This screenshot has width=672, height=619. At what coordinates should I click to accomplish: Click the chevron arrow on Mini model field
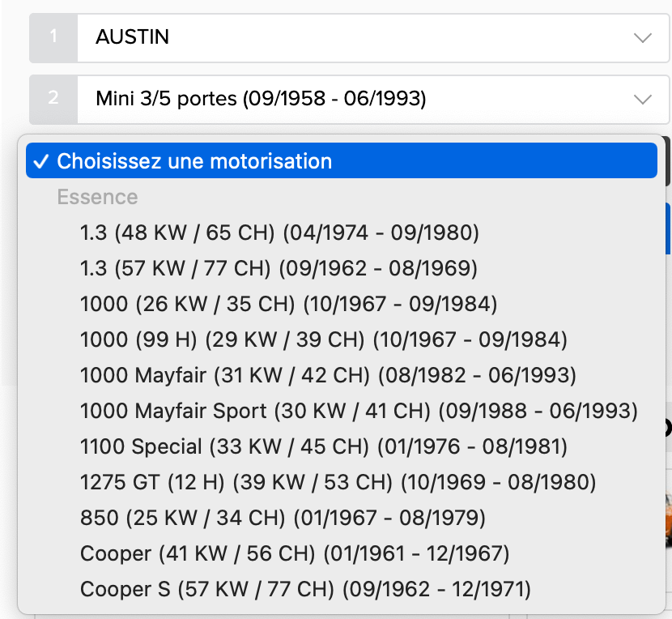pyautogui.click(x=643, y=99)
